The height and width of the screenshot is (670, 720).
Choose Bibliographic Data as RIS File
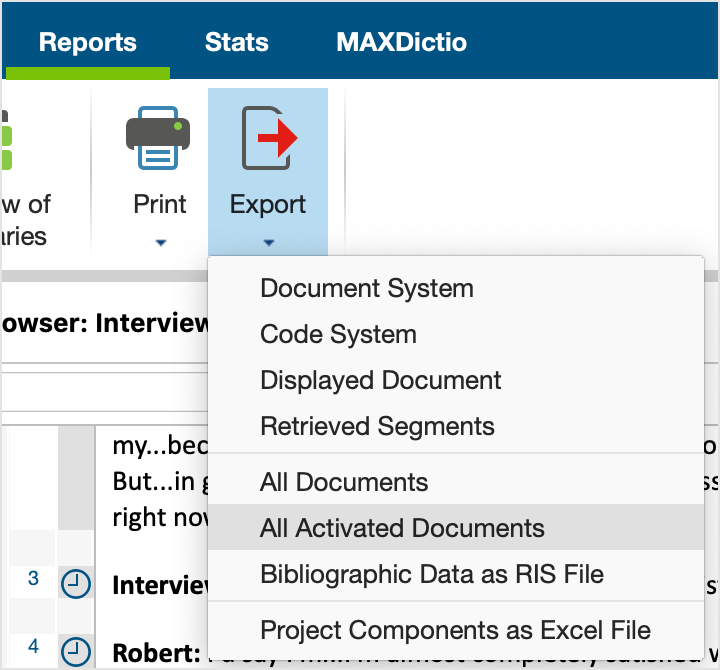[456, 574]
